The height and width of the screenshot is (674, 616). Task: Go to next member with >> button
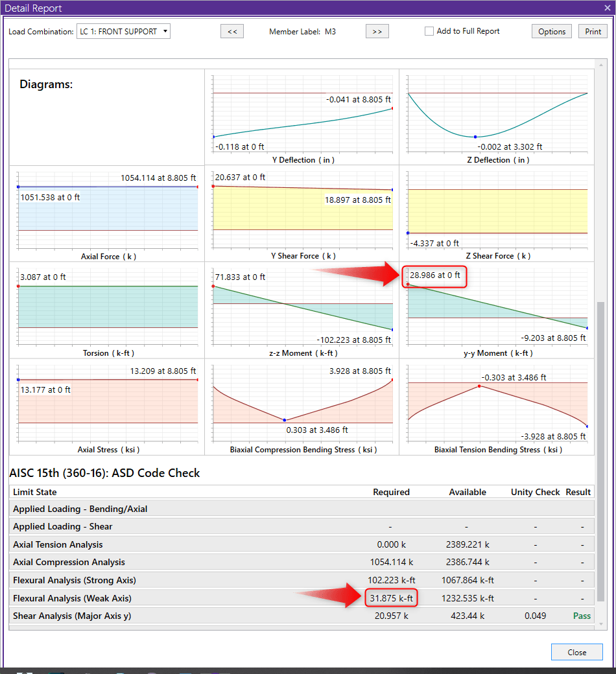coord(377,31)
